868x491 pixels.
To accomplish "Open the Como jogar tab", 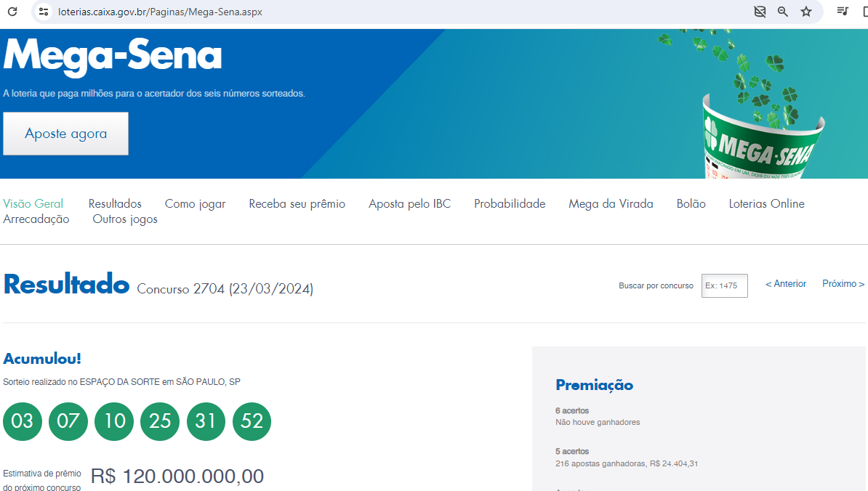I will [x=196, y=204].
